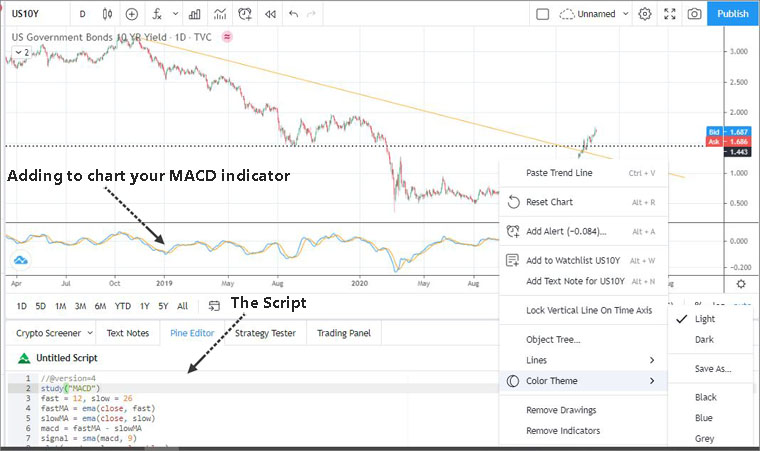The width and height of the screenshot is (760, 451).
Task: Click the Publish button
Action: pos(732,14)
